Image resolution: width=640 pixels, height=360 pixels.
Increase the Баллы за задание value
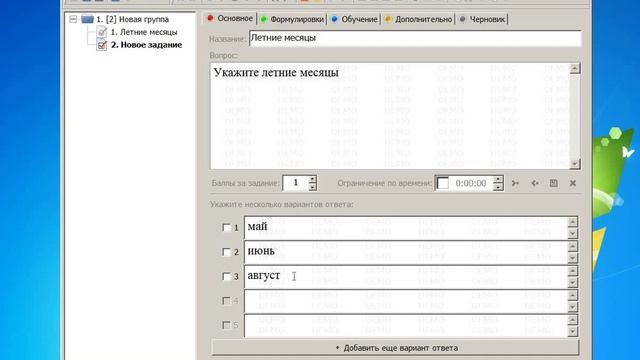(x=312, y=179)
